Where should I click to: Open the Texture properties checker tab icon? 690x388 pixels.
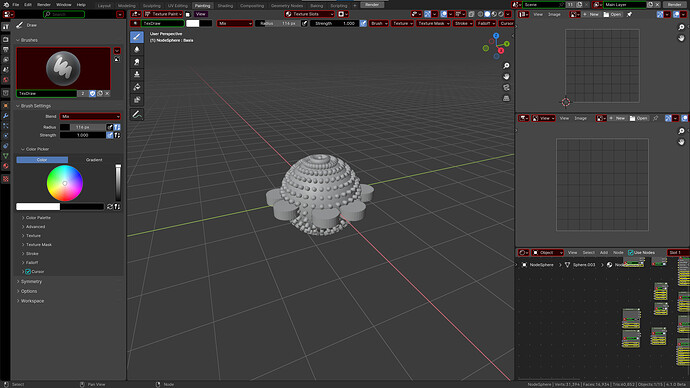(x=6, y=179)
